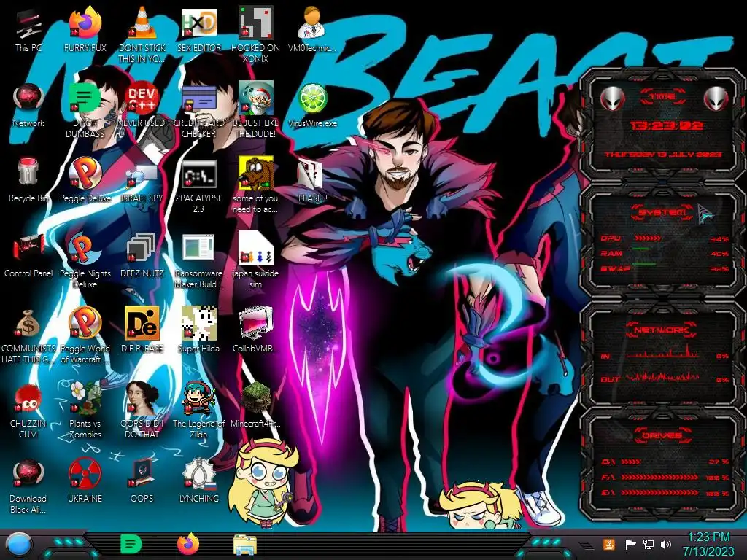Open the C:\ drive entry in widget
This screenshot has width=747, height=560.
tap(665, 462)
